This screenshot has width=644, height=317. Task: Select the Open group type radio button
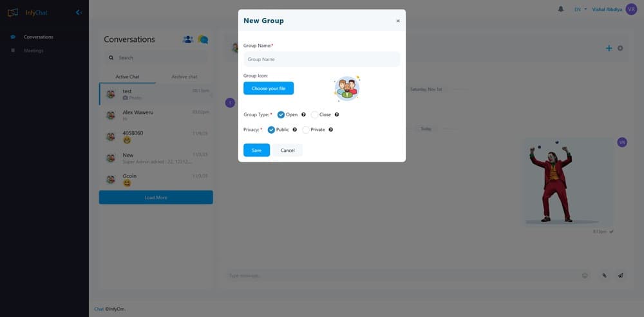[281, 114]
